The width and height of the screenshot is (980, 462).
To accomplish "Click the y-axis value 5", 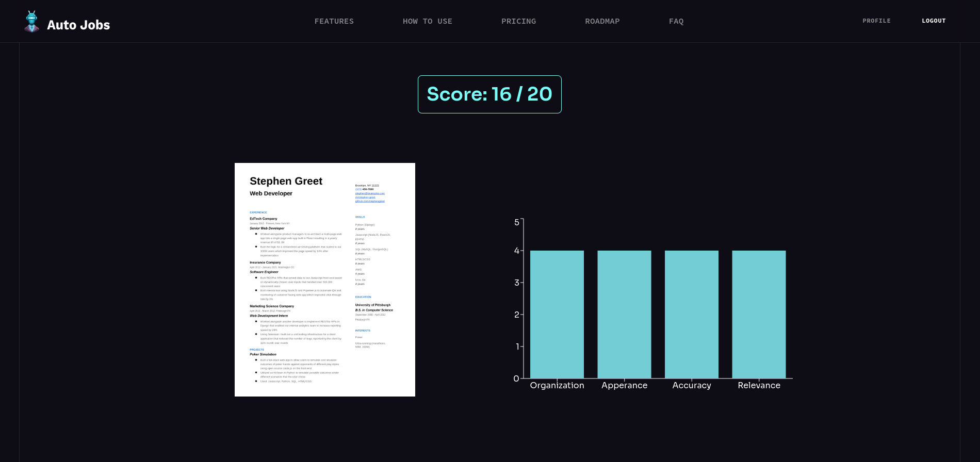I will pyautogui.click(x=517, y=222).
